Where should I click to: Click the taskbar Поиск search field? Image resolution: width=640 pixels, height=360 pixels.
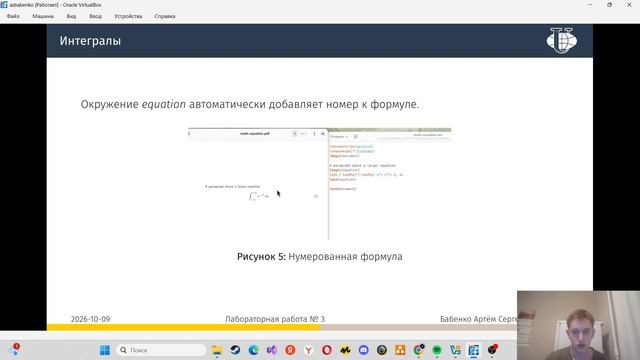pyautogui.click(x=161, y=350)
